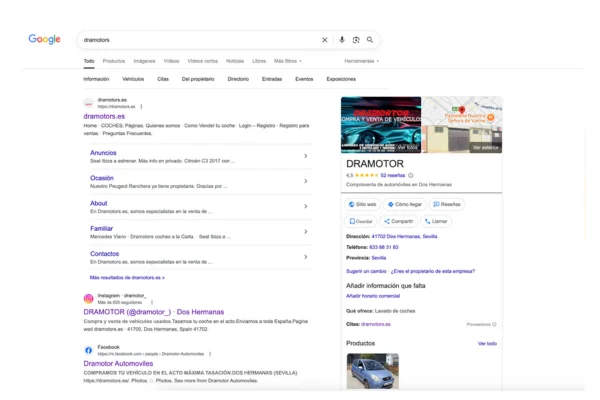Select the Información filter chip
The width and height of the screenshot is (600, 400).
pyautogui.click(x=96, y=79)
